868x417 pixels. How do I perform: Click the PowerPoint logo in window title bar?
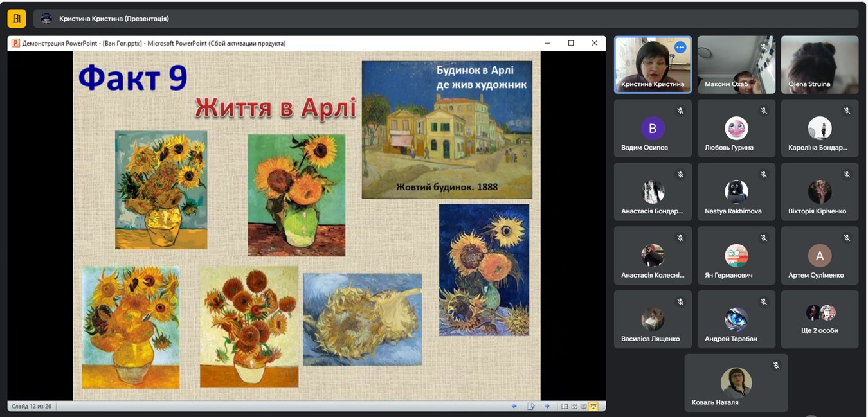pos(15,44)
